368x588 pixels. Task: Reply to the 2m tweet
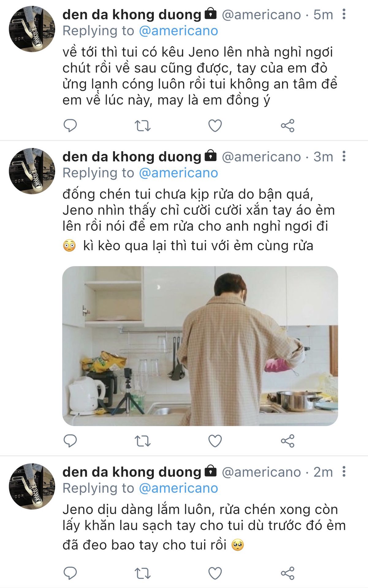click(70, 573)
